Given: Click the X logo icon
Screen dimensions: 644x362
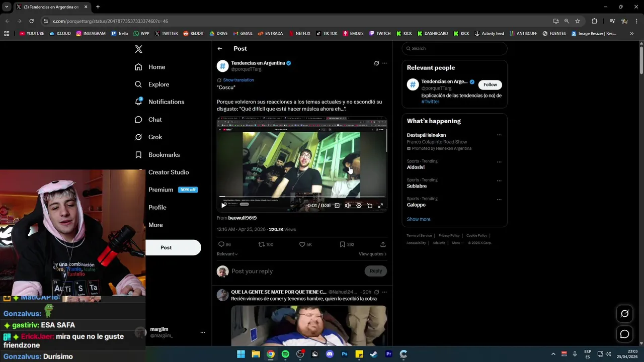Looking at the screenshot, I should pyautogui.click(x=138, y=49).
